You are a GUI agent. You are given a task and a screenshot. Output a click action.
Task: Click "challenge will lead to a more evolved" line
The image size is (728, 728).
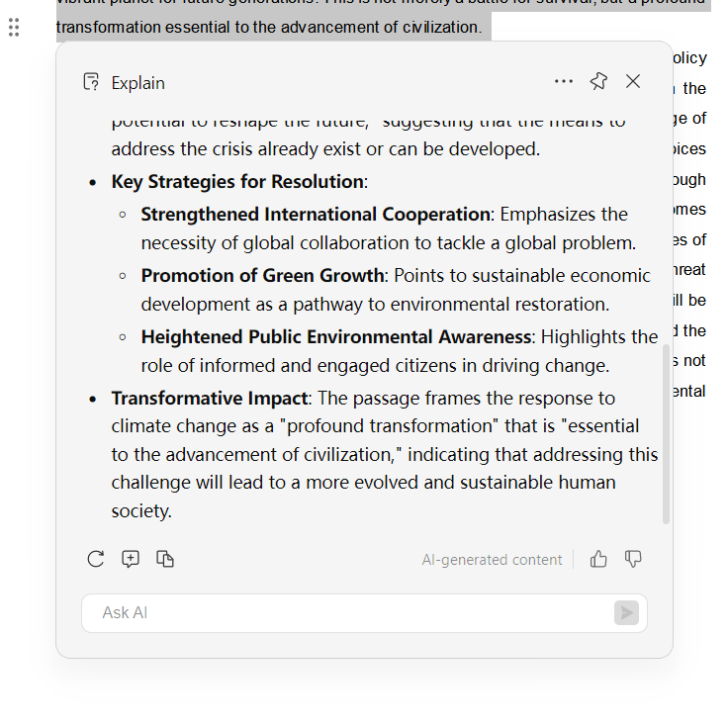click(364, 483)
